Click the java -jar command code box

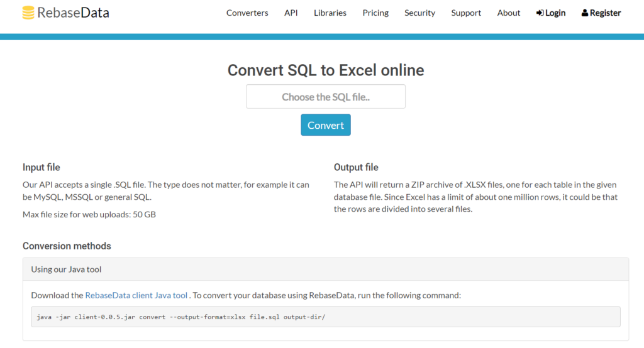326,317
